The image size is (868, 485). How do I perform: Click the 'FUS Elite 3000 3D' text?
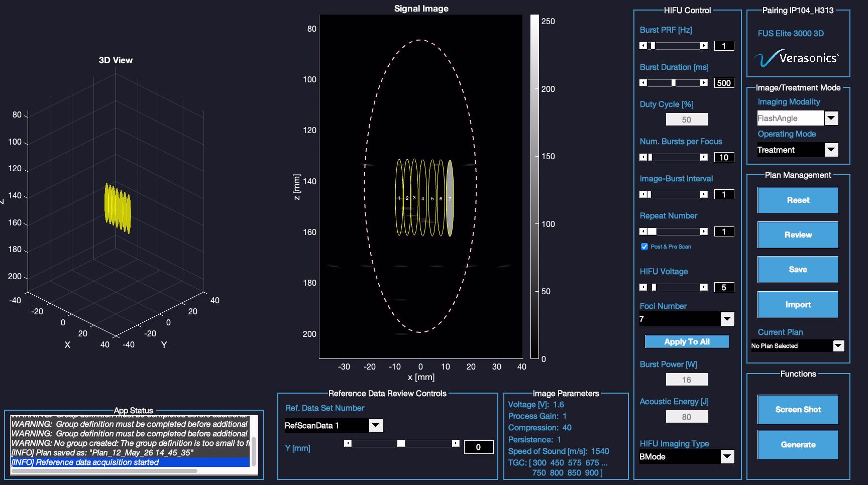(791, 34)
